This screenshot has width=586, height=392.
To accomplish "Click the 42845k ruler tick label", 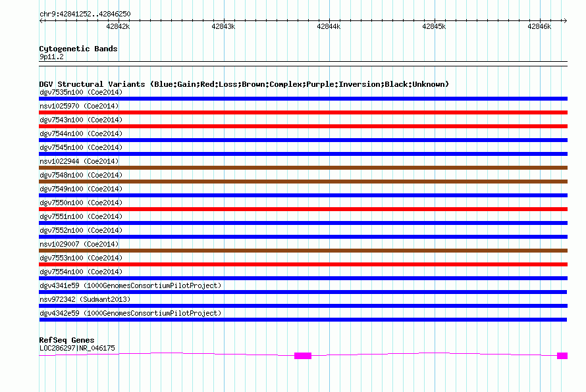I will (x=435, y=26).
